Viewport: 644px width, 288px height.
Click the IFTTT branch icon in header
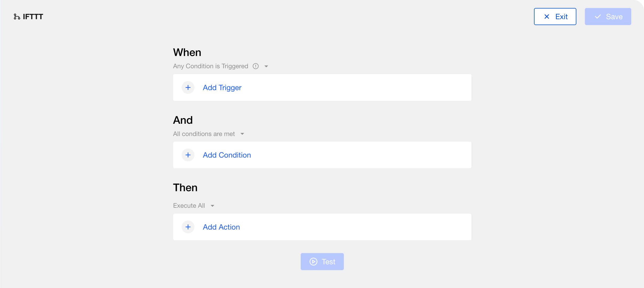(17, 17)
